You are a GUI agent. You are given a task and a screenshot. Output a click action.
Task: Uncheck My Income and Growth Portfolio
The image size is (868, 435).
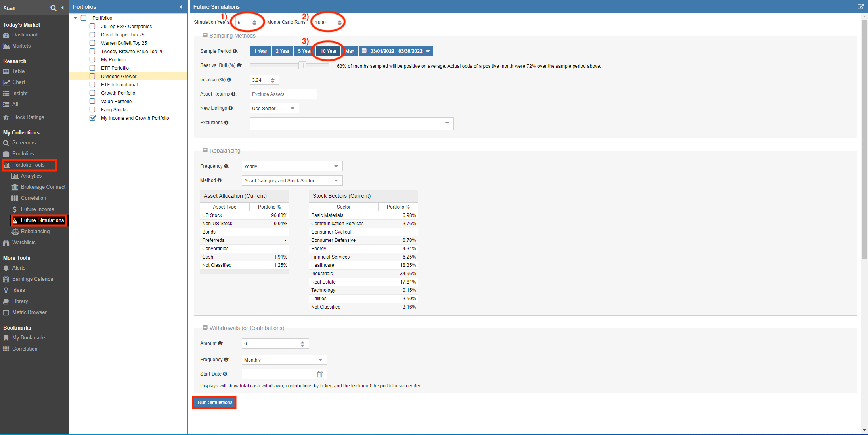pos(92,118)
